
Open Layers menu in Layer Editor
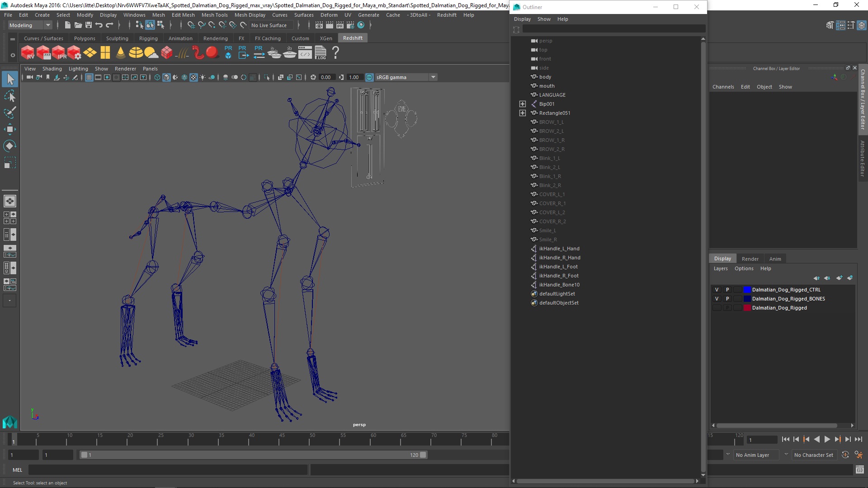pyautogui.click(x=721, y=268)
